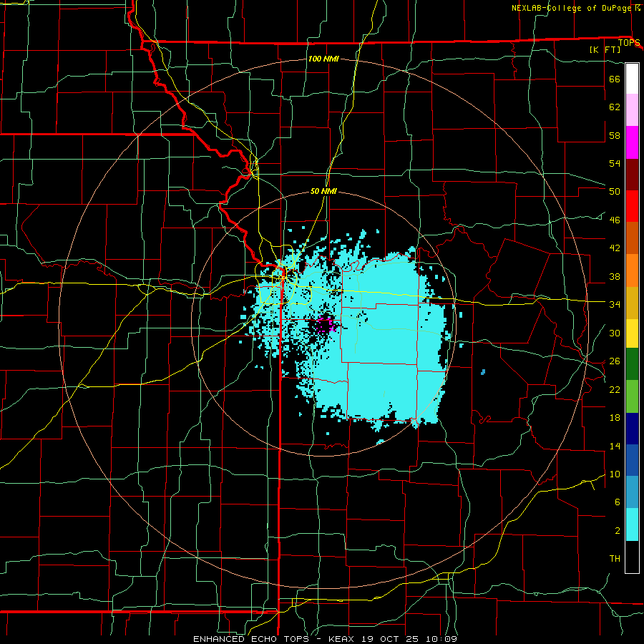
Task: Click the legend value 50
Action: [x=615, y=192]
